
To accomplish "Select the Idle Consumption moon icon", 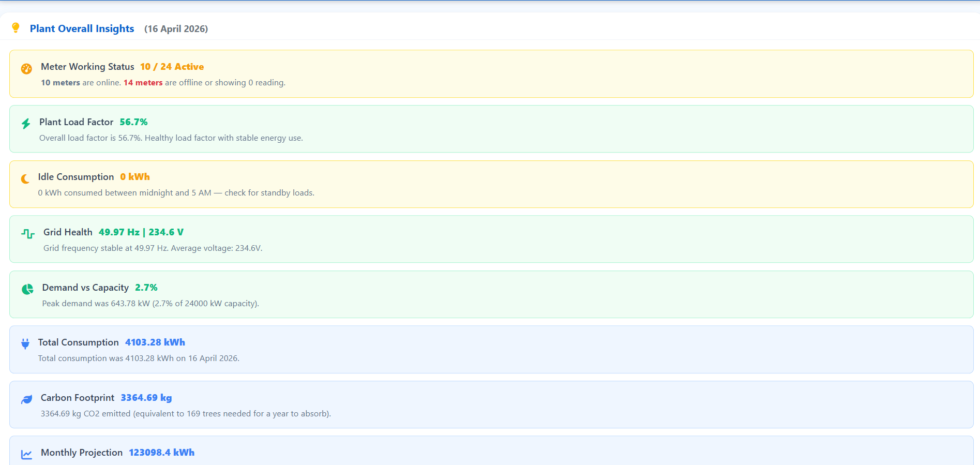I will (25, 179).
